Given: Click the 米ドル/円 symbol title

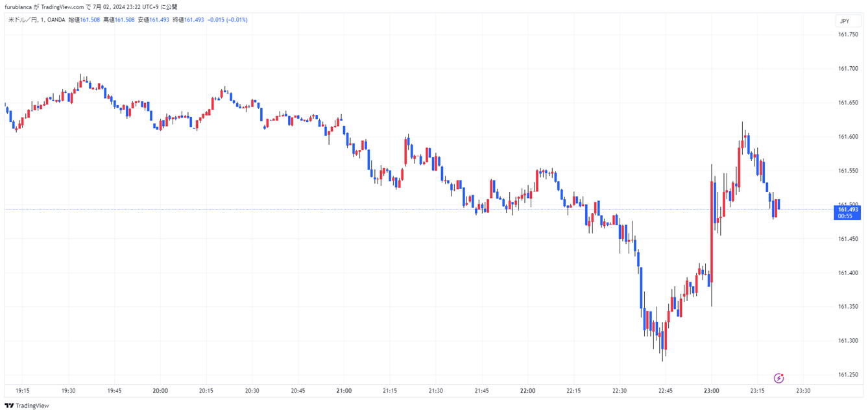Looking at the screenshot, I should coord(23,19).
